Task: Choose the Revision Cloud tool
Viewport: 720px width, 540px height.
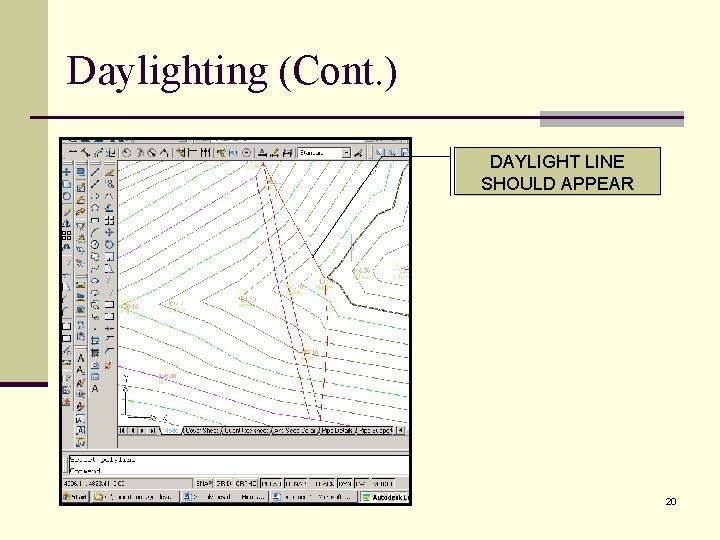Action: [95, 256]
